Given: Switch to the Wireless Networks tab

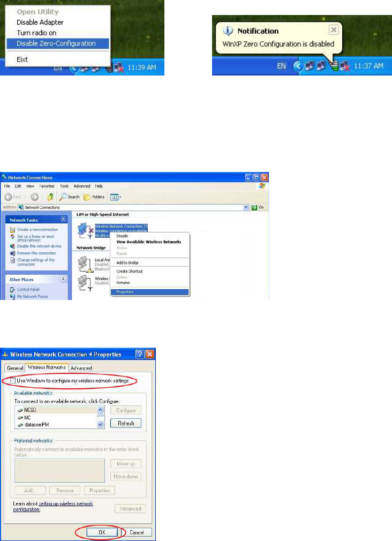Looking at the screenshot, I should point(47,367).
